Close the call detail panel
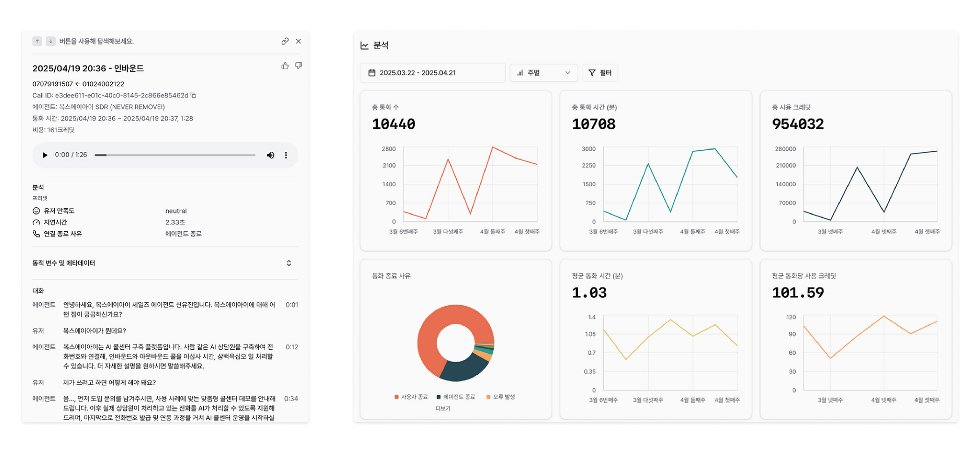This screenshot has height=458, width=980. pos(298,41)
